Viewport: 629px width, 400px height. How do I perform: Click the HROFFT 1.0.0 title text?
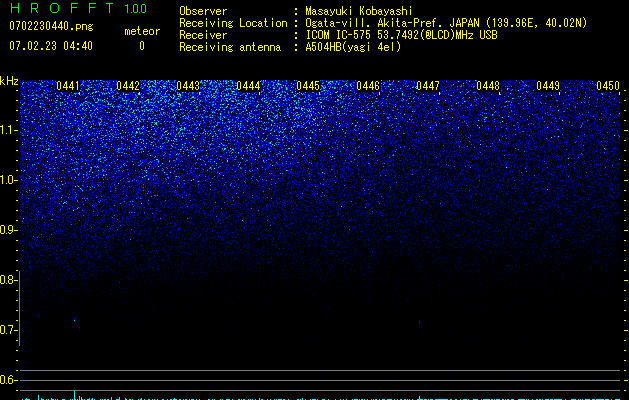(78, 8)
